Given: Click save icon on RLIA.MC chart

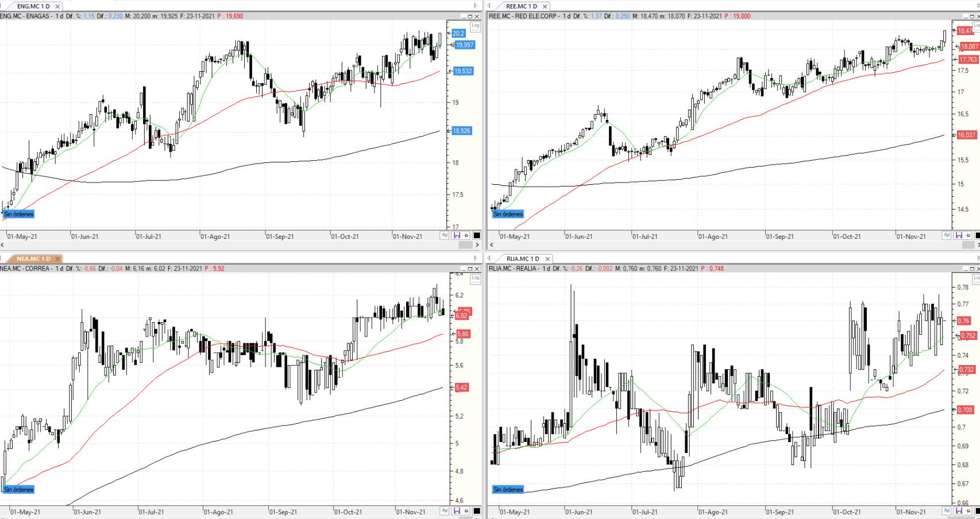Looking at the screenshot, I should click(x=958, y=511).
